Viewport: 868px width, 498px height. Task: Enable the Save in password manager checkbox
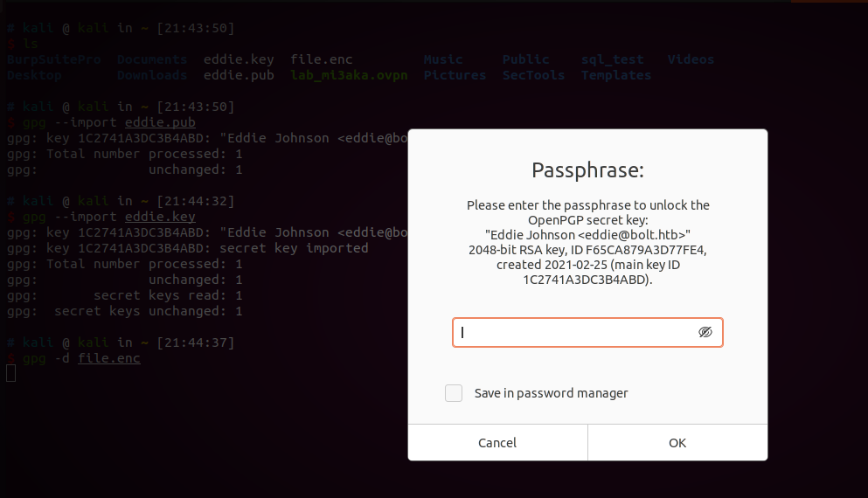[x=454, y=393]
